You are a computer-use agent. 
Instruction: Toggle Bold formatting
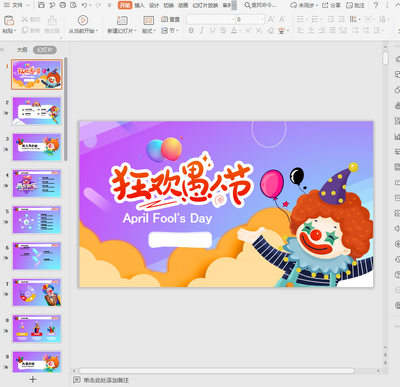(x=191, y=31)
